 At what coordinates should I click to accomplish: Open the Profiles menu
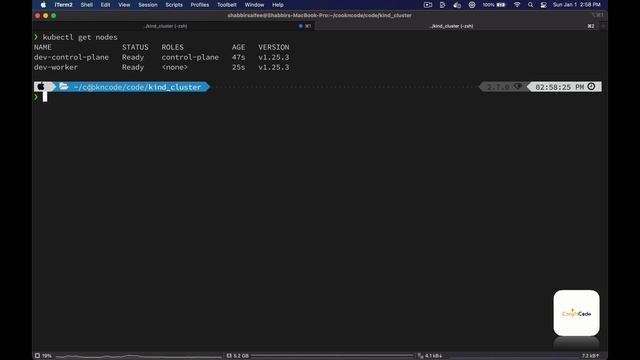click(200, 5)
